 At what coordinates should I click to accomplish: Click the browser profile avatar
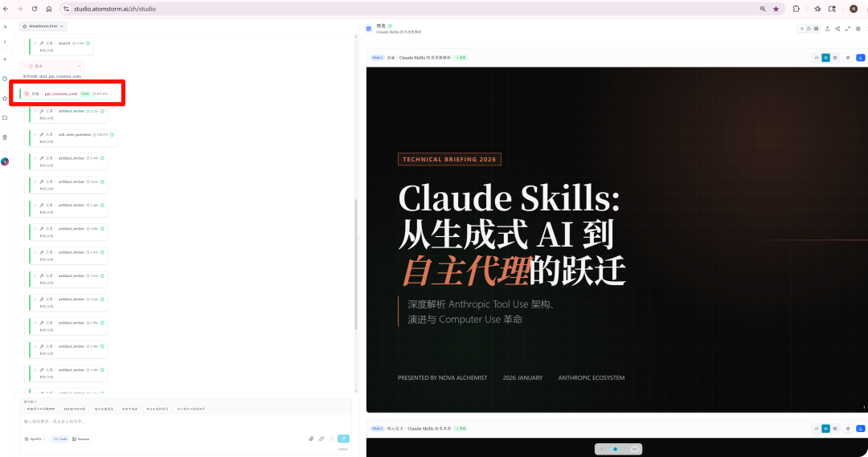854,9
